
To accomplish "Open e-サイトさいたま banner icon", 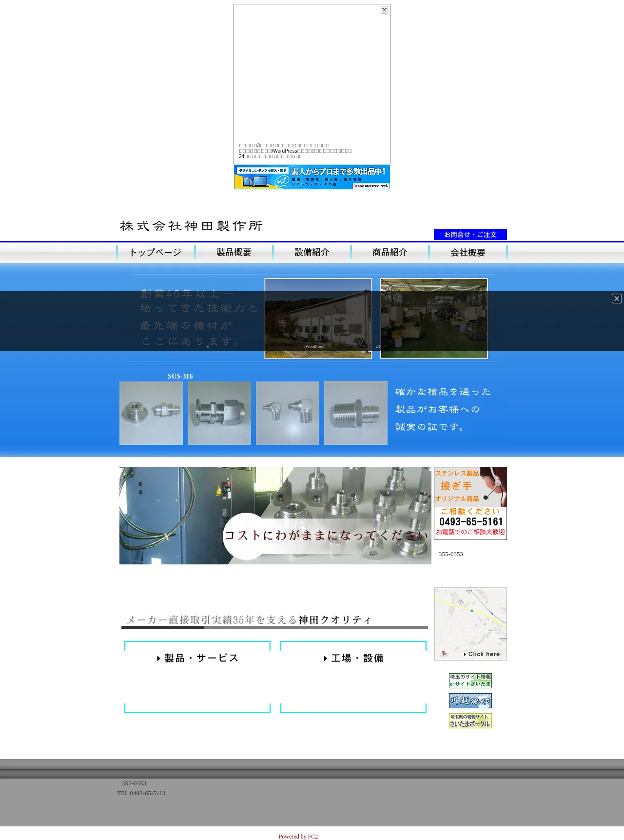I will click(x=470, y=680).
